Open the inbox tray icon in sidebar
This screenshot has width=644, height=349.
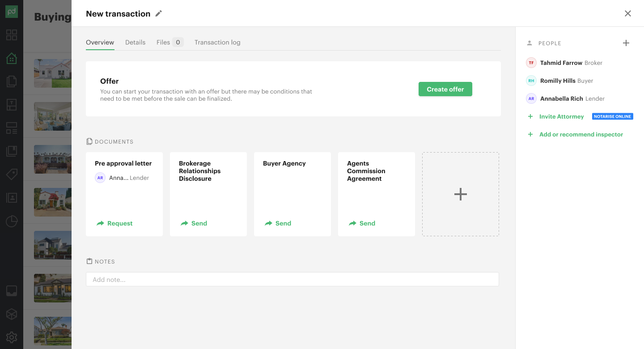(12, 291)
